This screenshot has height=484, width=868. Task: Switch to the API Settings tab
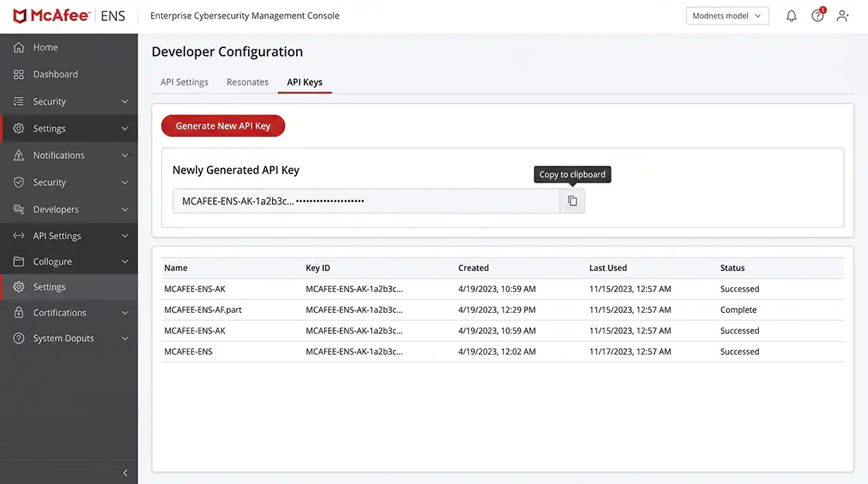tap(184, 82)
